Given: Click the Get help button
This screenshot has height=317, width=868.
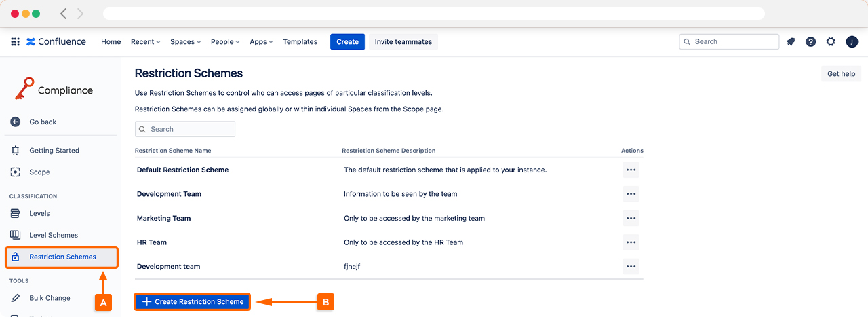Looking at the screenshot, I should [841, 74].
